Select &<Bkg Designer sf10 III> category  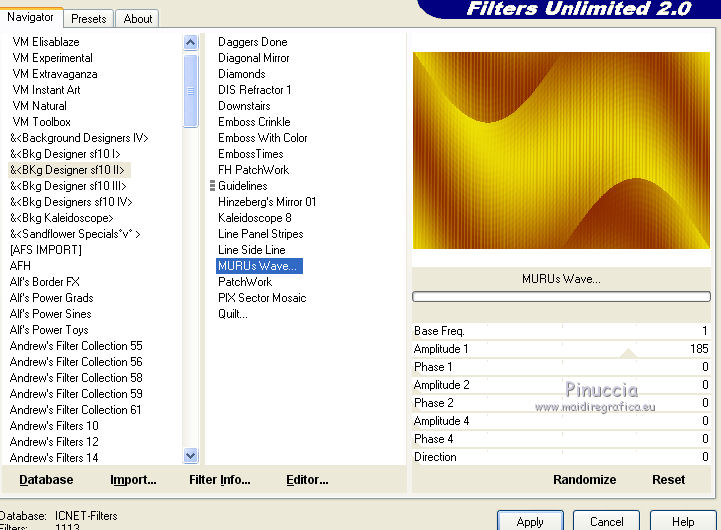(68, 186)
